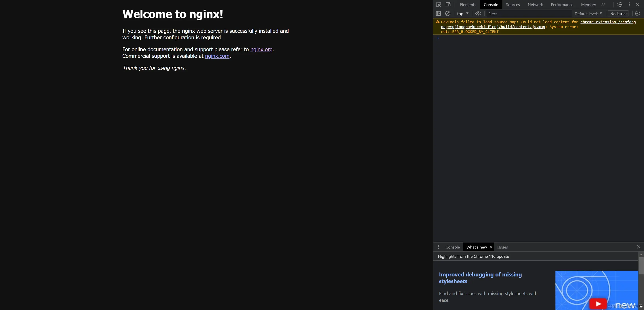Toggle the console sidebar icon
The height and width of the screenshot is (310, 644).
click(438, 13)
